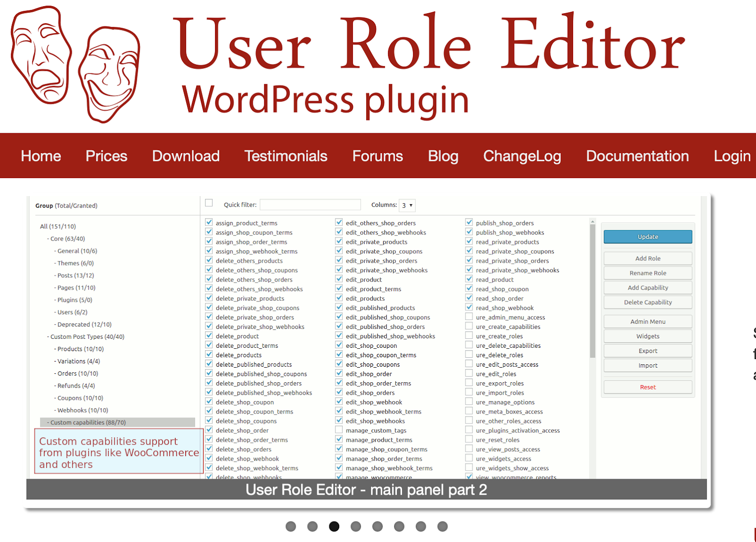This screenshot has width=756, height=542.
Task: Click the Update button
Action: click(x=648, y=237)
